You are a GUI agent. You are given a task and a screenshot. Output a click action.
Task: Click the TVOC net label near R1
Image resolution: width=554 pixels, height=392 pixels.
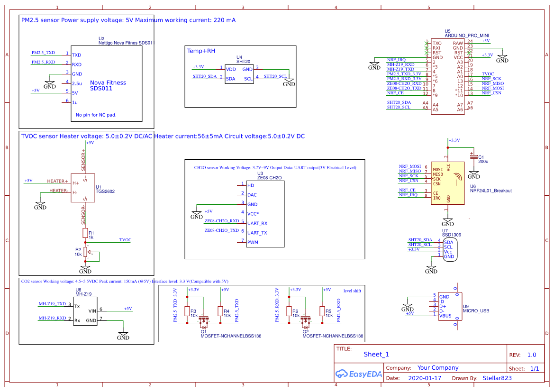point(126,240)
